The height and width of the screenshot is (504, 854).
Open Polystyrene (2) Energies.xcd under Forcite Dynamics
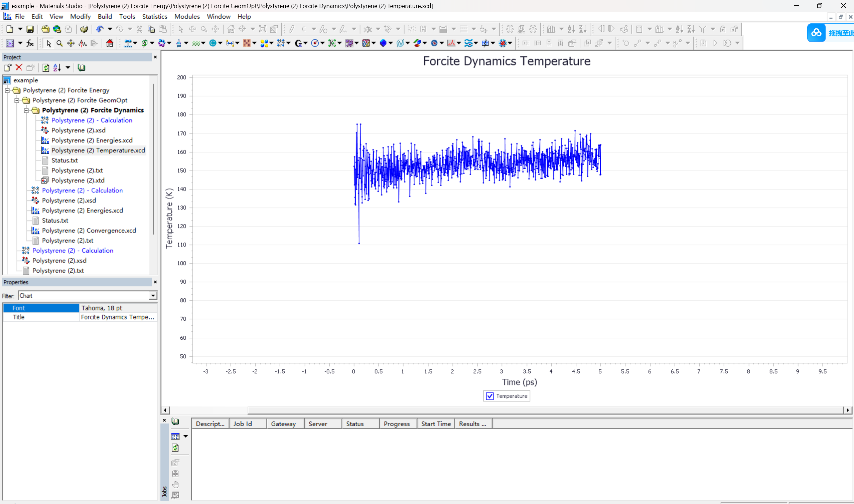point(92,140)
